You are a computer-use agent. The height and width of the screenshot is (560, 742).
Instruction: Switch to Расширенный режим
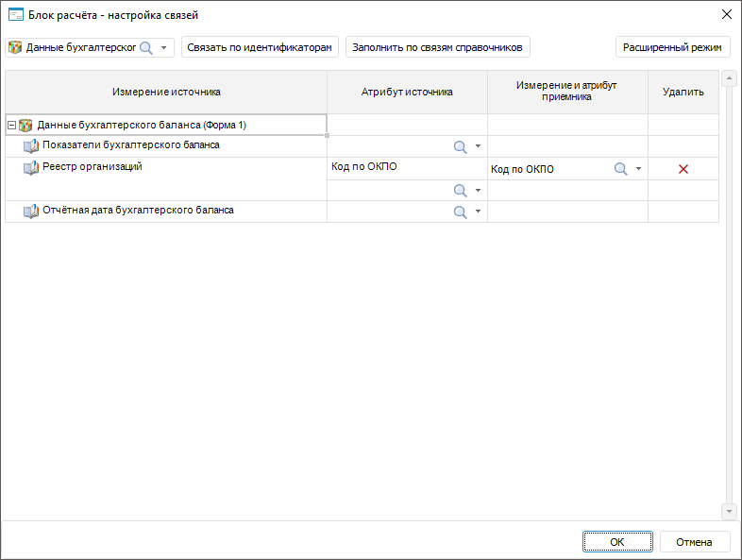click(672, 47)
